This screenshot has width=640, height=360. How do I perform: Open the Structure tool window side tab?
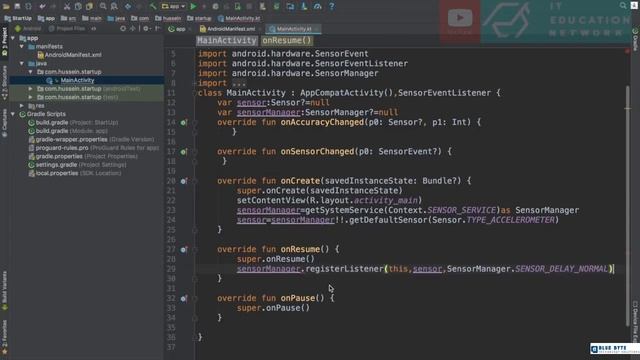(x=4, y=82)
